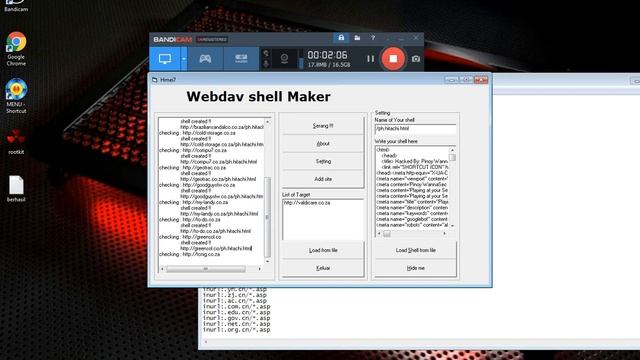Click the 'inurl:.edu.cn/*.asp' line in the background window
640x360 pixels.
pos(236,312)
